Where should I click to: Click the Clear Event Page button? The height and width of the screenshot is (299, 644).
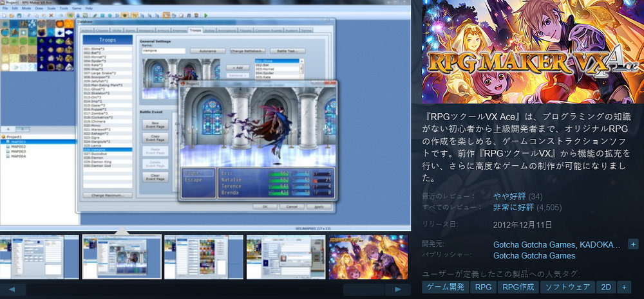click(x=155, y=177)
